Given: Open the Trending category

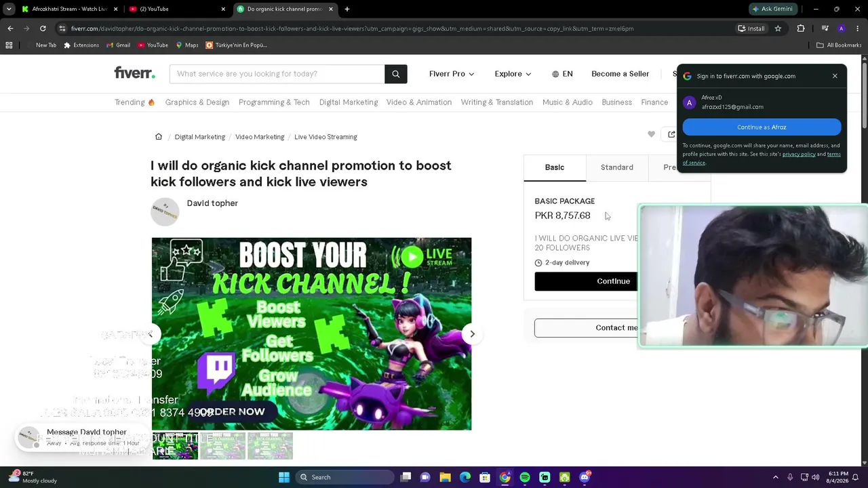Looking at the screenshot, I should [x=134, y=102].
